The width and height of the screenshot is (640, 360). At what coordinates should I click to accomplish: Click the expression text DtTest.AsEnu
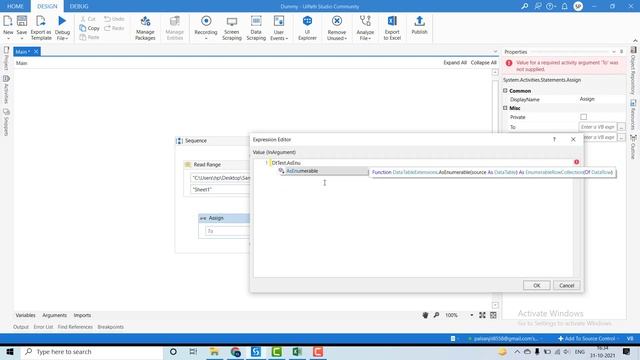click(286, 162)
